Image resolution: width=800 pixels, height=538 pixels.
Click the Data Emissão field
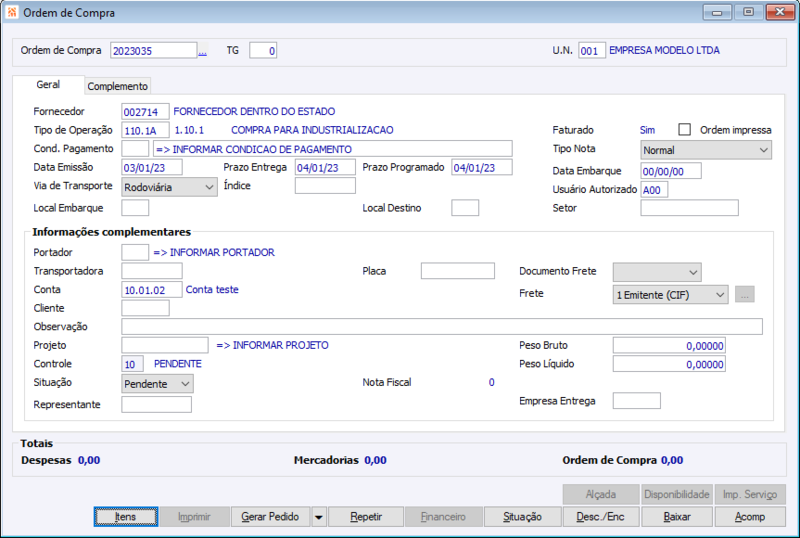(x=152, y=167)
